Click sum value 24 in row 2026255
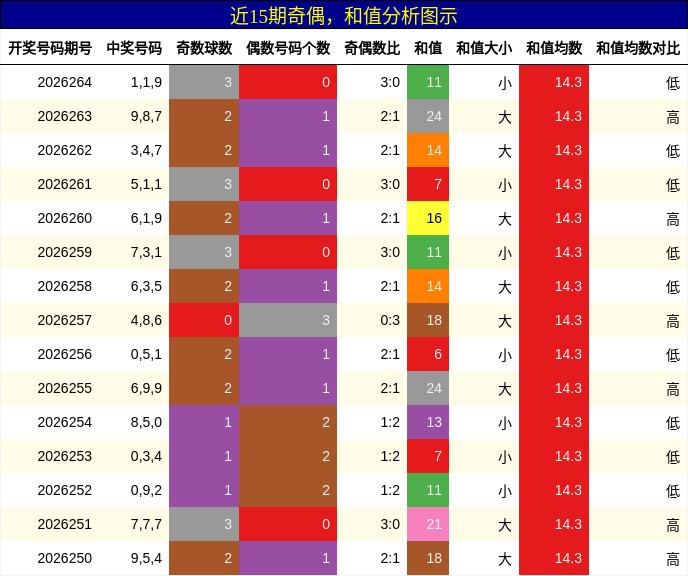Screen dimensions: 688x576 click(x=428, y=388)
